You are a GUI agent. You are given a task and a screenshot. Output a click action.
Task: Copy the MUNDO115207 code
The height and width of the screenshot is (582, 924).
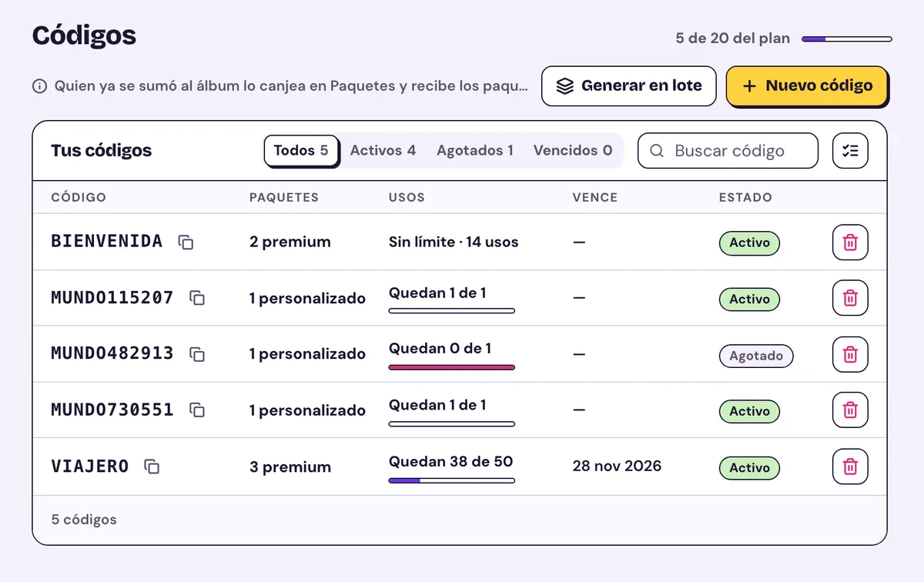coord(197,298)
